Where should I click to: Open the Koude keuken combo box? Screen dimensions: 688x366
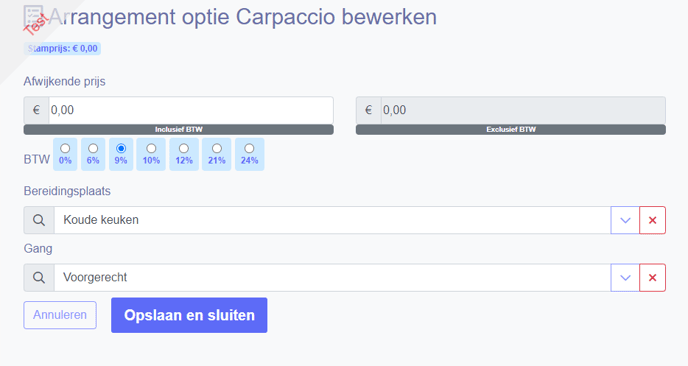point(332,220)
